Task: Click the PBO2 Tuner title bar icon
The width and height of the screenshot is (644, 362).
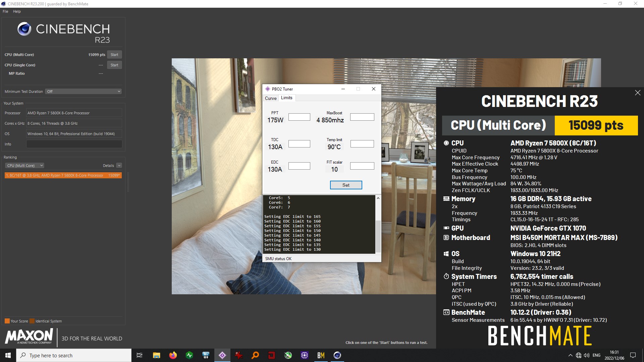Action: (268, 89)
